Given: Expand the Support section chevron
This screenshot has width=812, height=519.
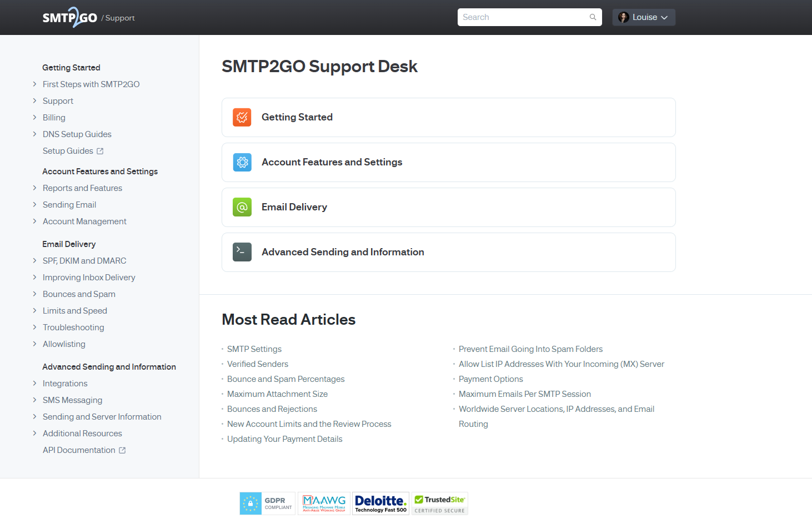Looking at the screenshot, I should pos(34,101).
